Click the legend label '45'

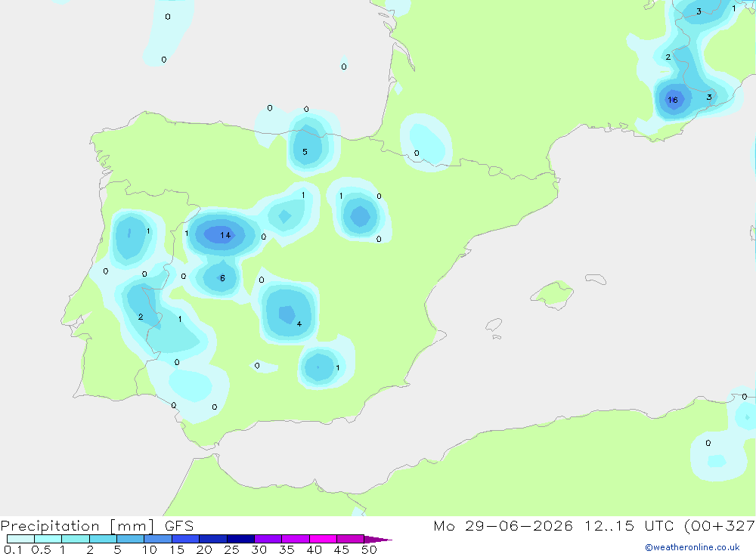342,549
